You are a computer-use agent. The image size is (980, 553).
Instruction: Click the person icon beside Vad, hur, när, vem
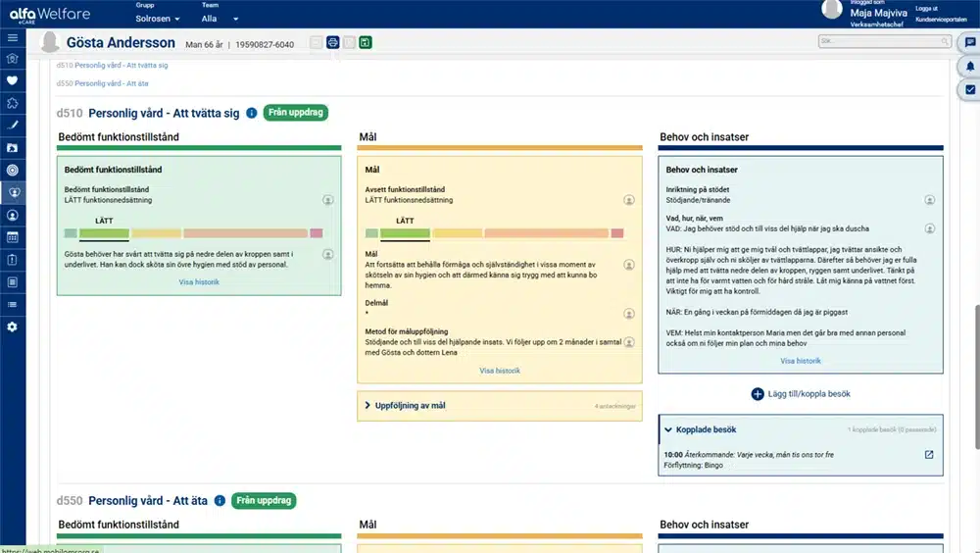tap(929, 229)
